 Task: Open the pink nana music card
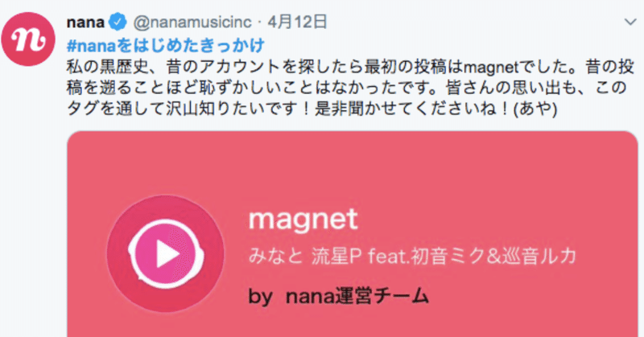point(353,234)
